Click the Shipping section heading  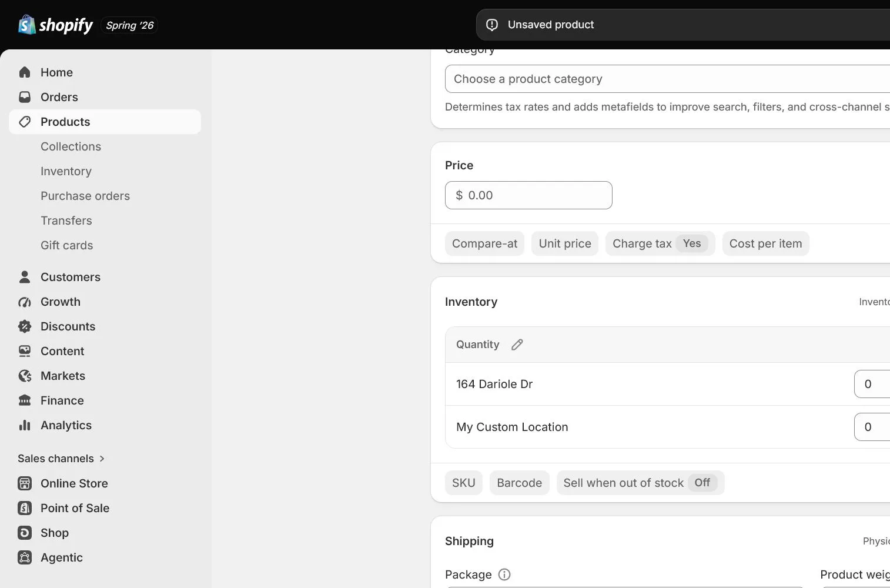(x=469, y=541)
